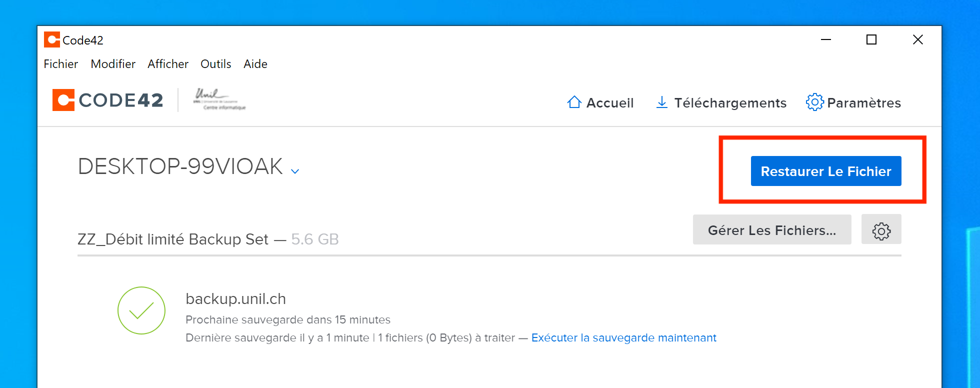This screenshot has height=388, width=980.
Task: Open Paramètres using the top gear icon
Action: [814, 102]
